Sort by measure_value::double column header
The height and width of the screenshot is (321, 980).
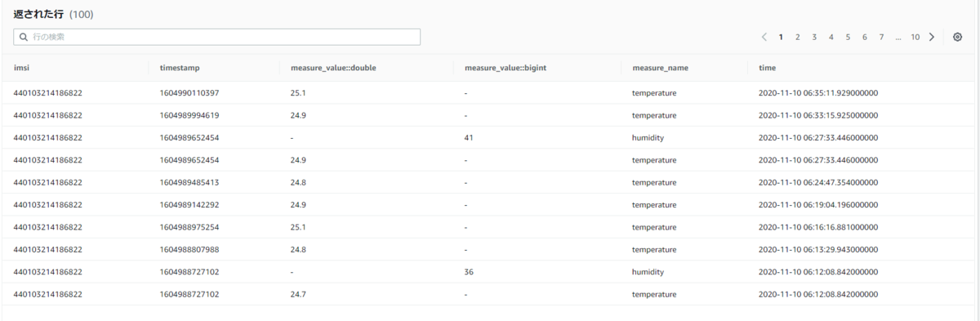(333, 68)
